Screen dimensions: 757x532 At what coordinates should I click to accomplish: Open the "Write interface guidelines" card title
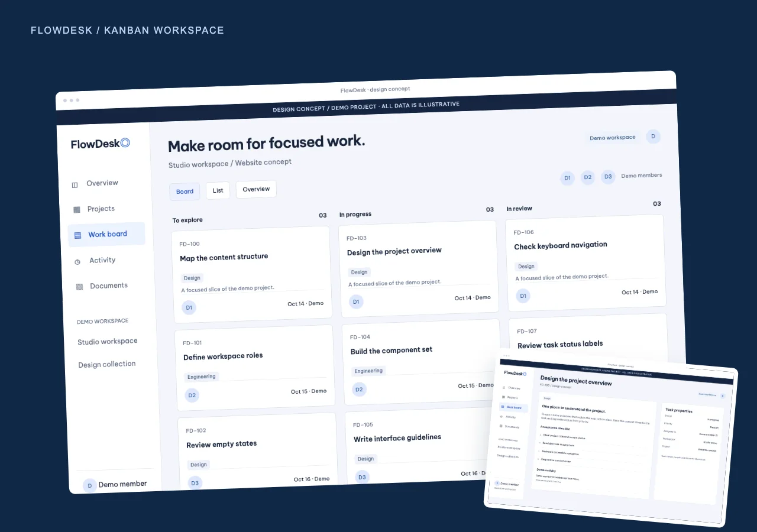tap(397, 438)
